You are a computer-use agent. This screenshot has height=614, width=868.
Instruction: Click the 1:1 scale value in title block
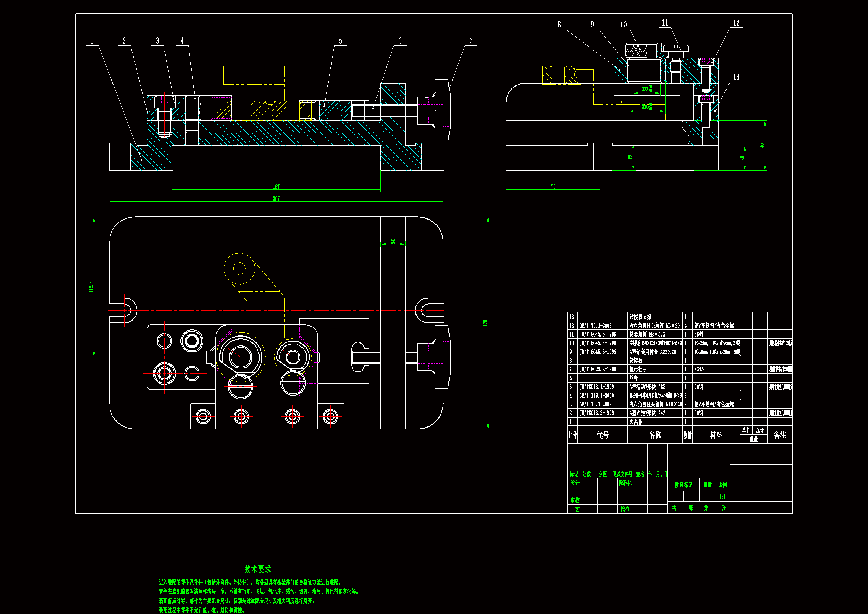coord(722,497)
